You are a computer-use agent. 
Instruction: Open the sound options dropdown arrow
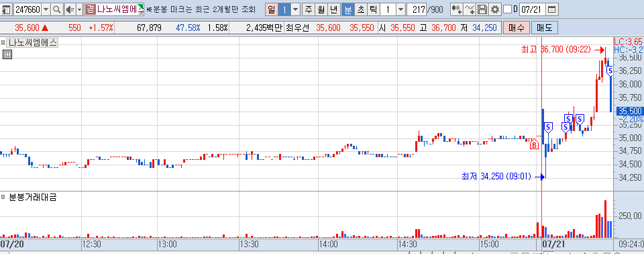click(x=79, y=9)
